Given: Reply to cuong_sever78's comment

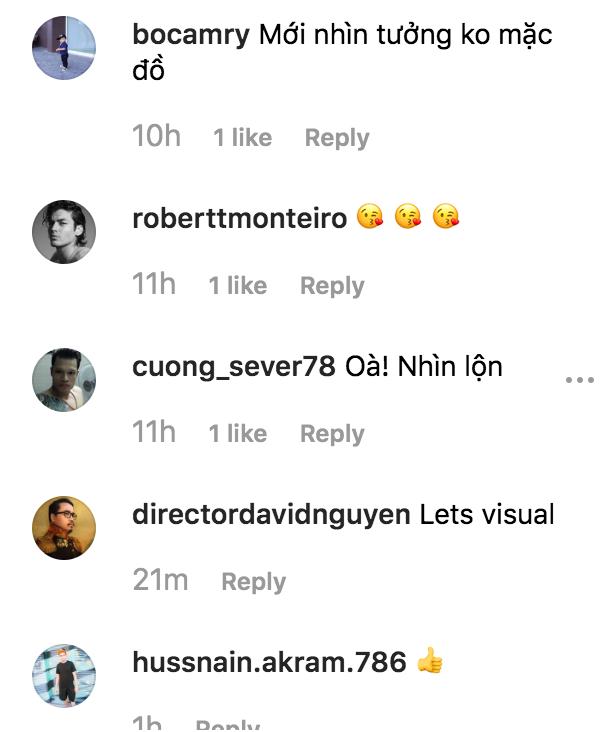Looking at the screenshot, I should coord(332,434).
